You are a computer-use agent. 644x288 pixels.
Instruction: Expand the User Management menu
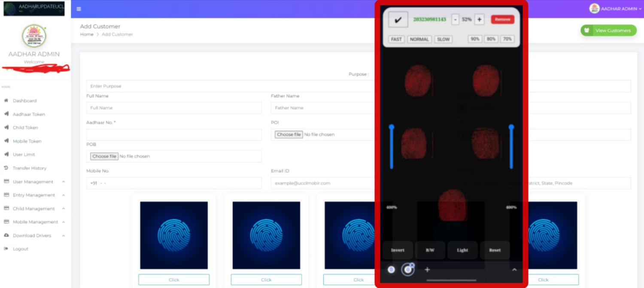(x=33, y=182)
